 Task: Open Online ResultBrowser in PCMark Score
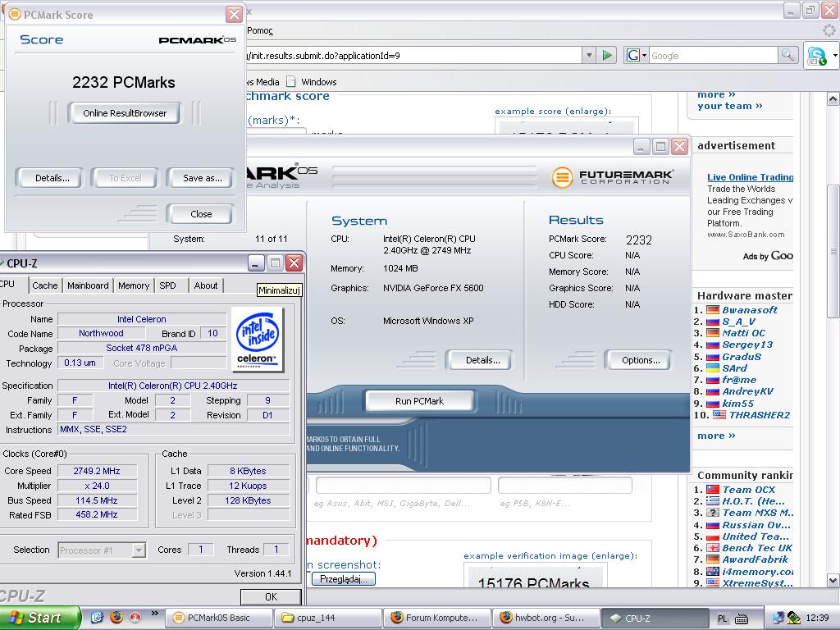pos(124,113)
